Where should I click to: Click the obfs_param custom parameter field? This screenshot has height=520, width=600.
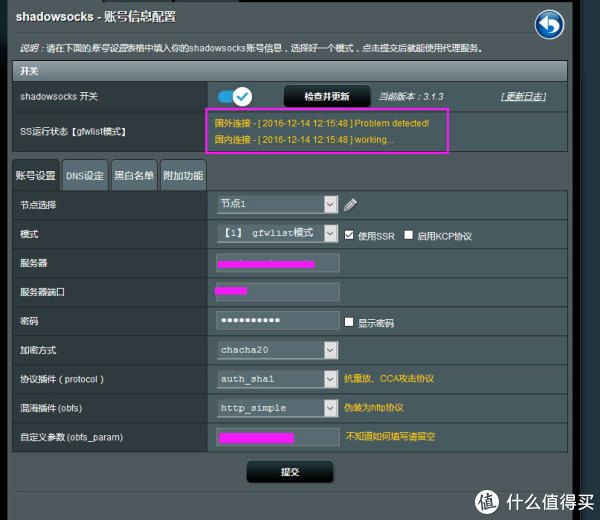point(278,437)
